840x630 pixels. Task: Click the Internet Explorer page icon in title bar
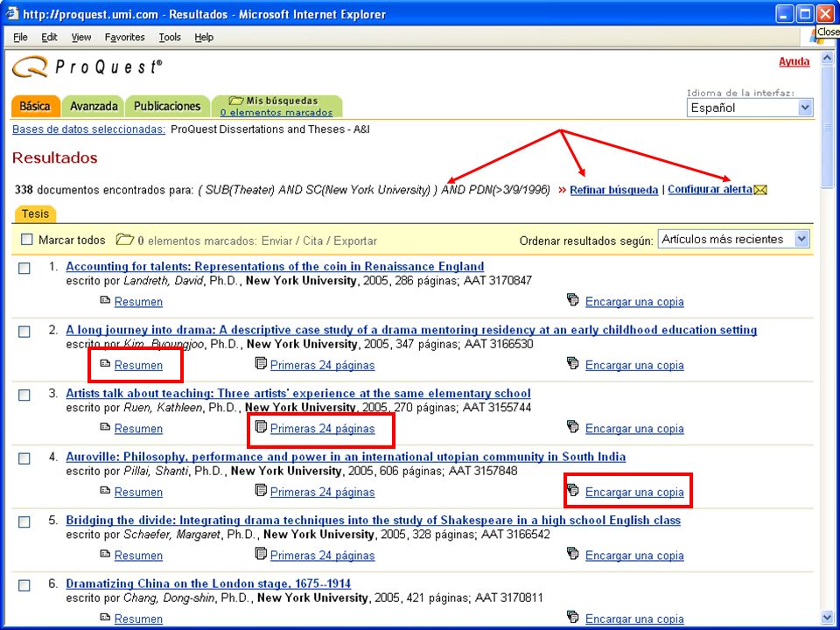click(11, 13)
